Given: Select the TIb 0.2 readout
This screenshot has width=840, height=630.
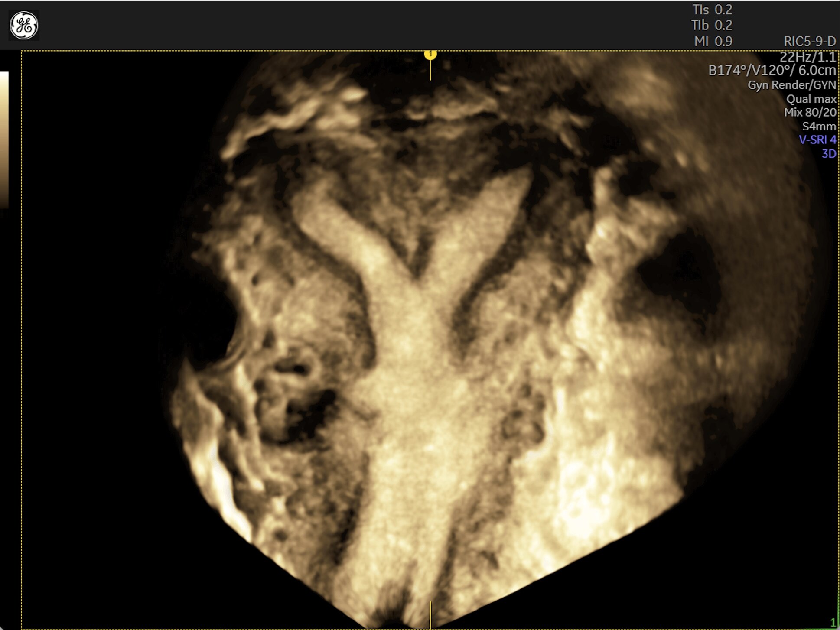Looking at the screenshot, I should (x=712, y=25).
